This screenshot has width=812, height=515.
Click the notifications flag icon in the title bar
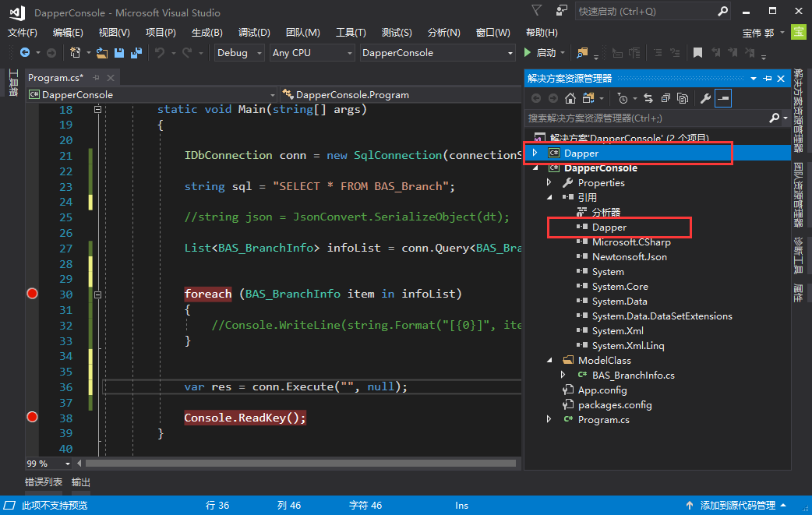pyautogui.click(x=536, y=10)
